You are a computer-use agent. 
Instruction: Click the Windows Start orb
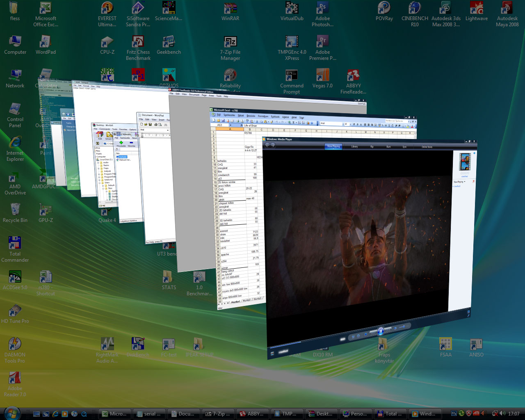11,413
